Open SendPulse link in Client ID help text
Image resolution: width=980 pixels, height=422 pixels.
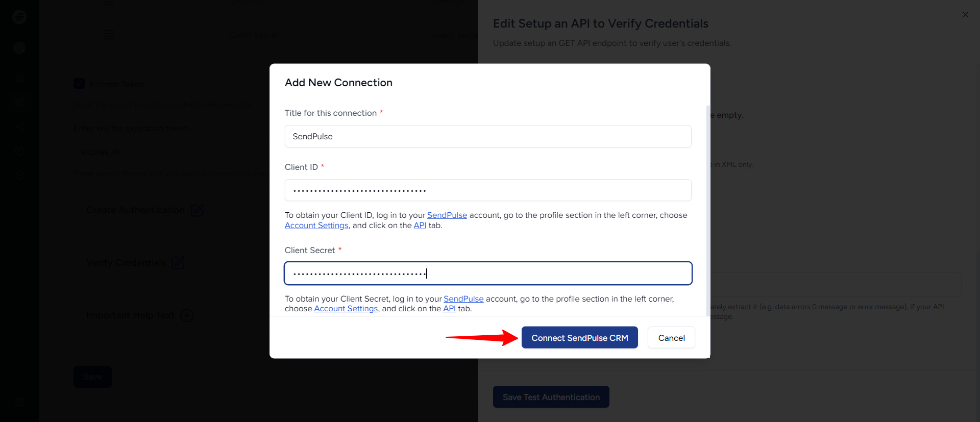tap(447, 215)
